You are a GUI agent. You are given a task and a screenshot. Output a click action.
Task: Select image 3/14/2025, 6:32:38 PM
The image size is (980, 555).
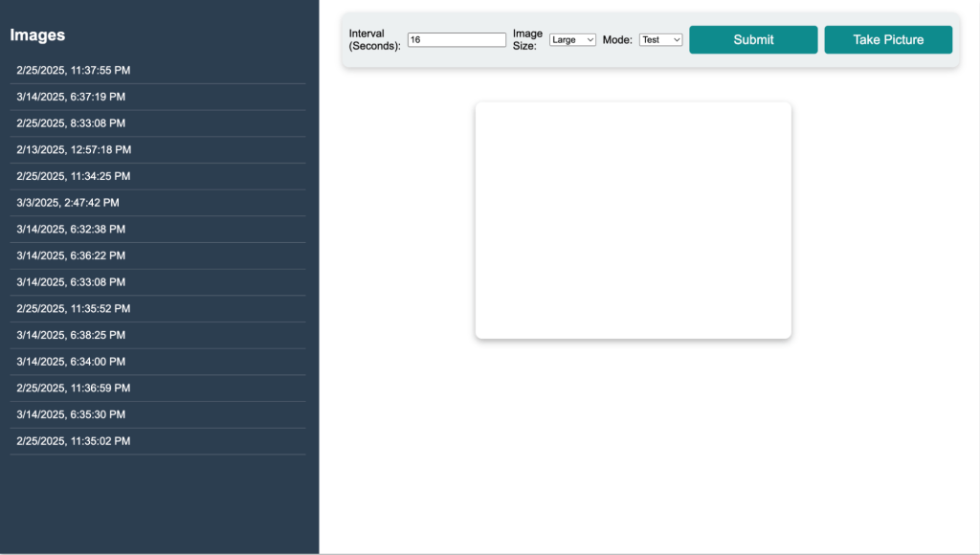coord(71,230)
